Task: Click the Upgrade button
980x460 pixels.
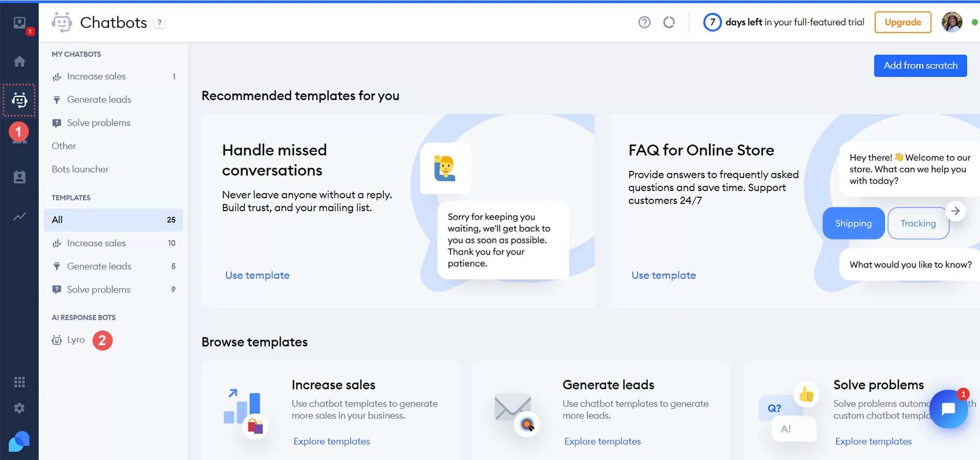Action: click(x=903, y=22)
